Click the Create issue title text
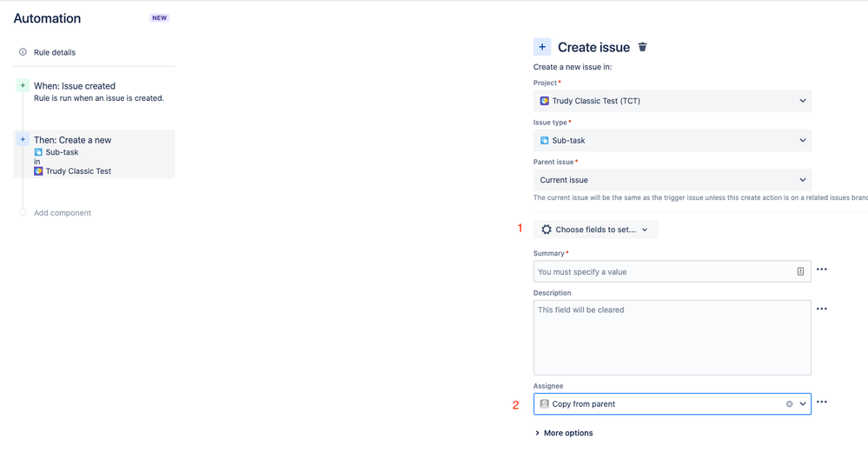 [x=593, y=47]
